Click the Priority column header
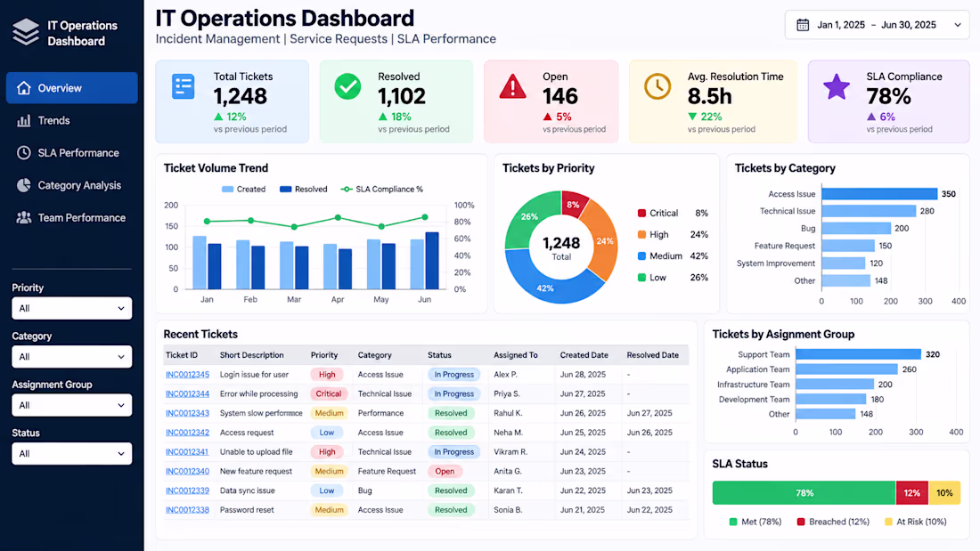The width and height of the screenshot is (980, 551). [x=324, y=355]
